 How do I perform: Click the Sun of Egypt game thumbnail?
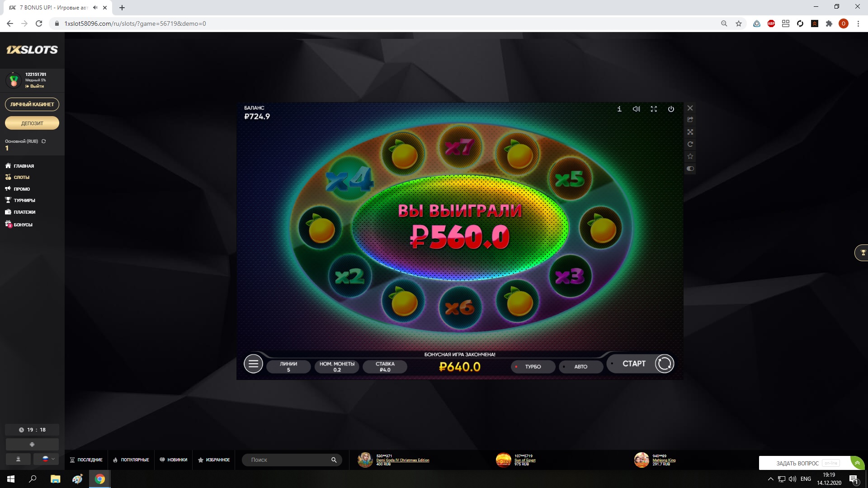(x=504, y=460)
